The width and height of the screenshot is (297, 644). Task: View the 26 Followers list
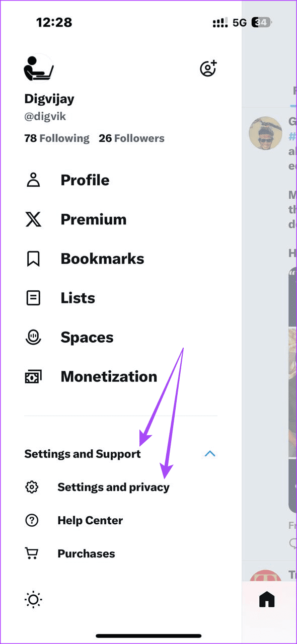pyautogui.click(x=131, y=138)
